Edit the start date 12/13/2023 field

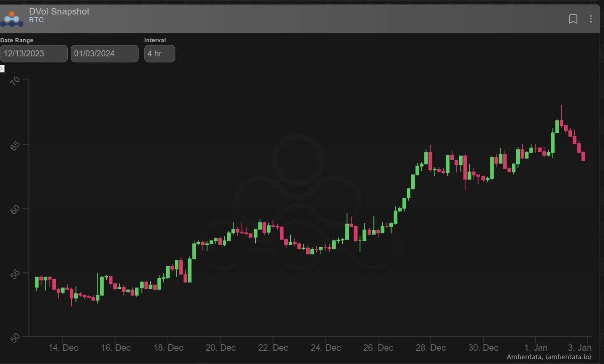34,54
